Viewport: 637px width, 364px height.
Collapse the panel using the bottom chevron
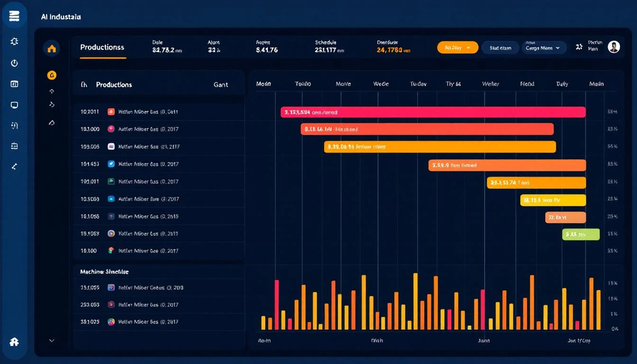pos(52,340)
